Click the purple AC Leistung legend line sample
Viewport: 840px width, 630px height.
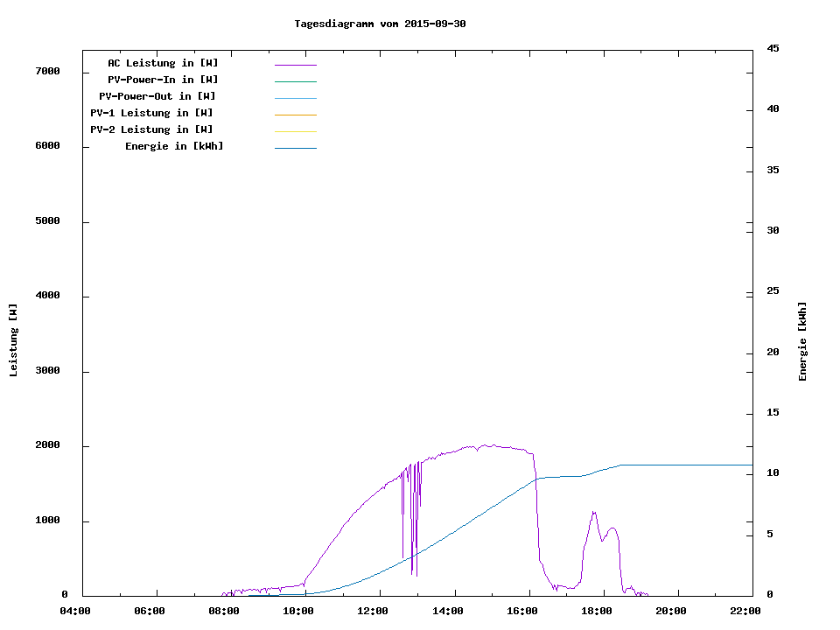295,65
